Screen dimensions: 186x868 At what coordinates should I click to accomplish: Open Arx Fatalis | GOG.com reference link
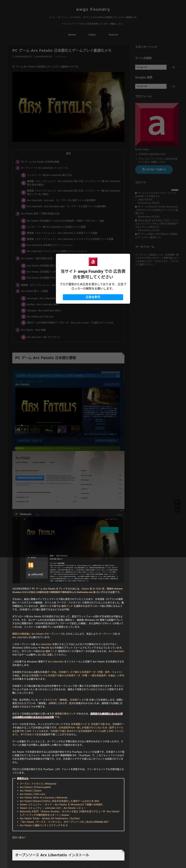point(32,794)
